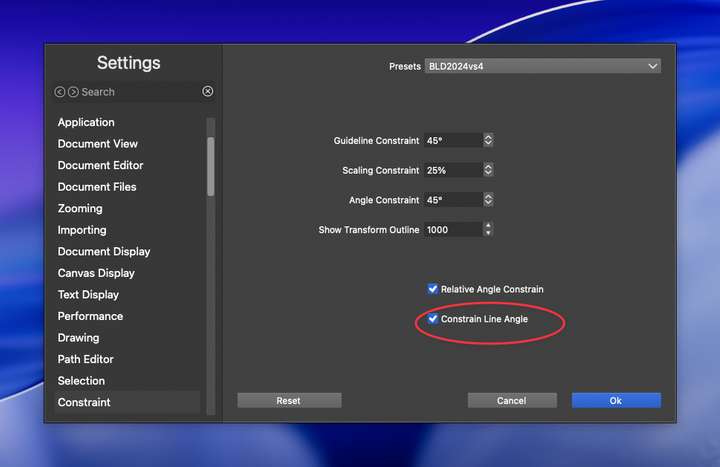Select Application in the settings sidebar
This screenshot has height=467, width=720.
86,122
